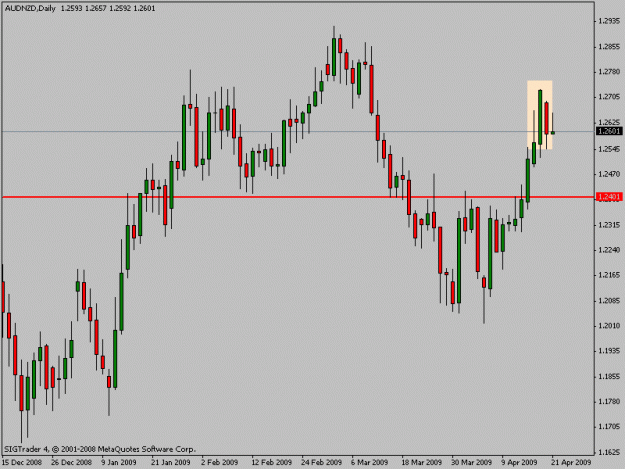Click the 1.2010 price scale label
This screenshot has height=469, width=625.
(x=610, y=326)
